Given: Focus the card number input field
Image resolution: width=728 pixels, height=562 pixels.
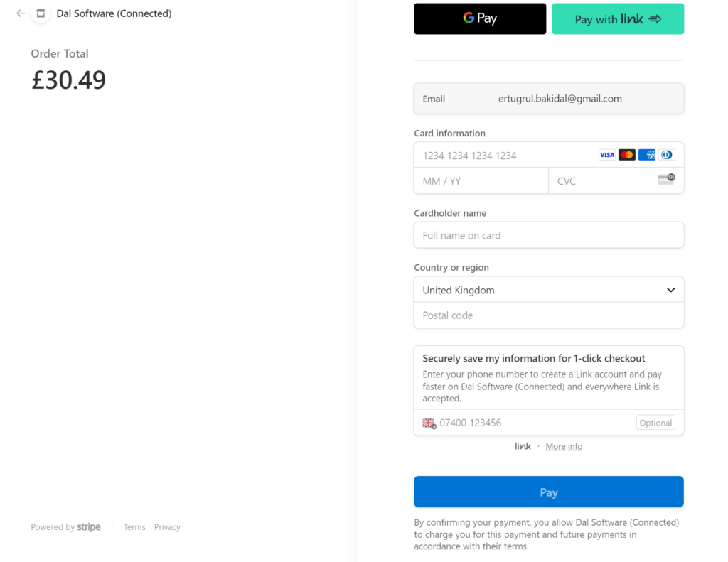Looking at the screenshot, I should tap(505, 156).
